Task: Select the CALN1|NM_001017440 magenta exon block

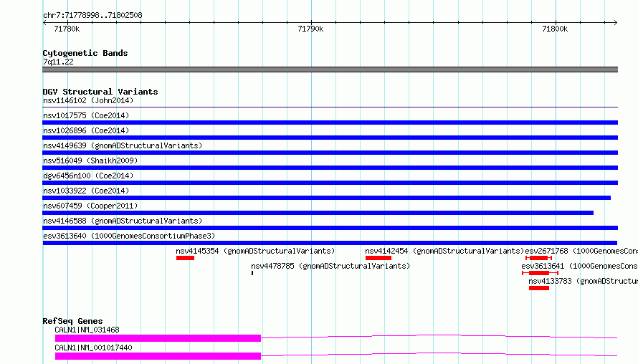Action: pyautogui.click(x=158, y=356)
